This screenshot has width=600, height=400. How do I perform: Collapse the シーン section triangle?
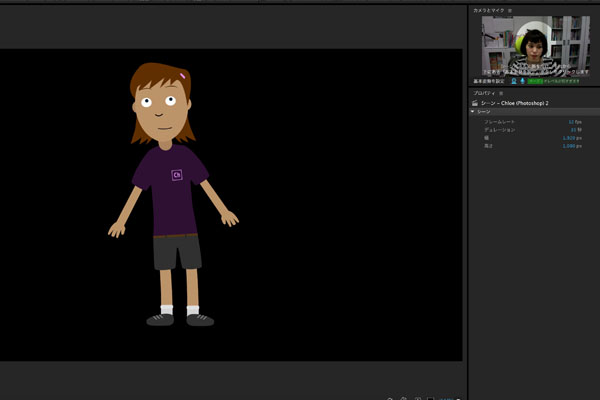click(473, 111)
